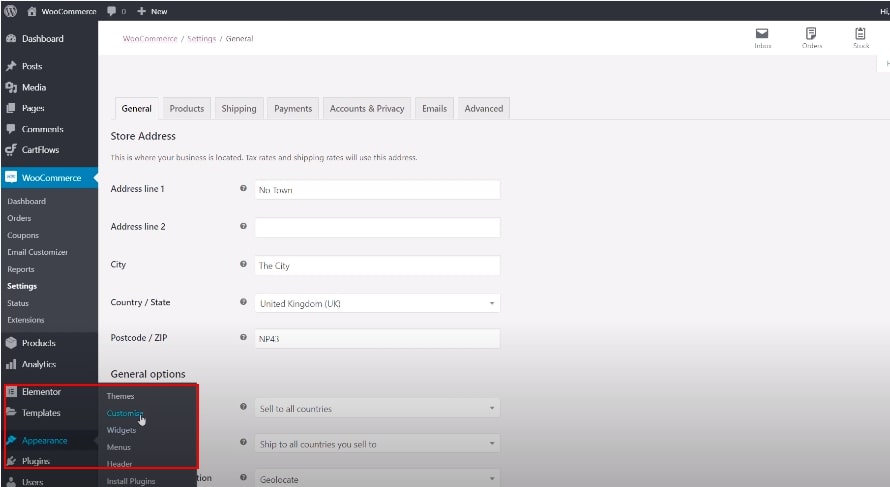The height and width of the screenshot is (487, 890).
Task: Switch to the Advanced tab
Action: click(484, 108)
